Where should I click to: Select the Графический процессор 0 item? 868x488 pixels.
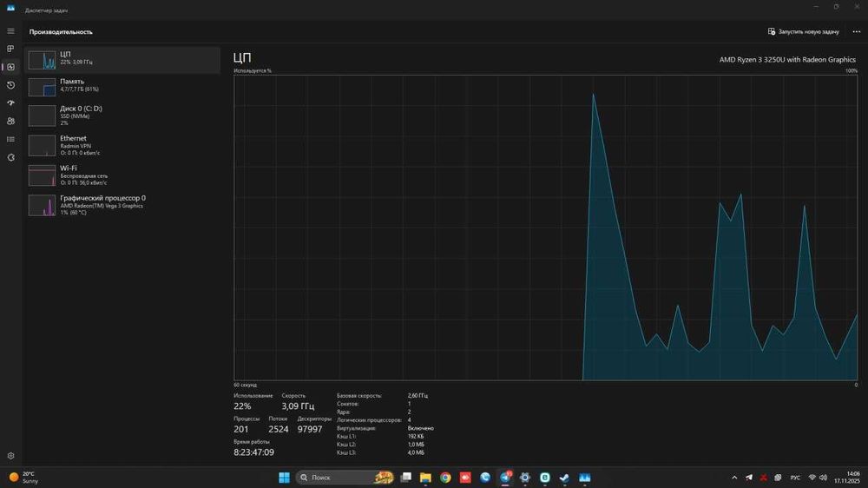click(x=122, y=205)
